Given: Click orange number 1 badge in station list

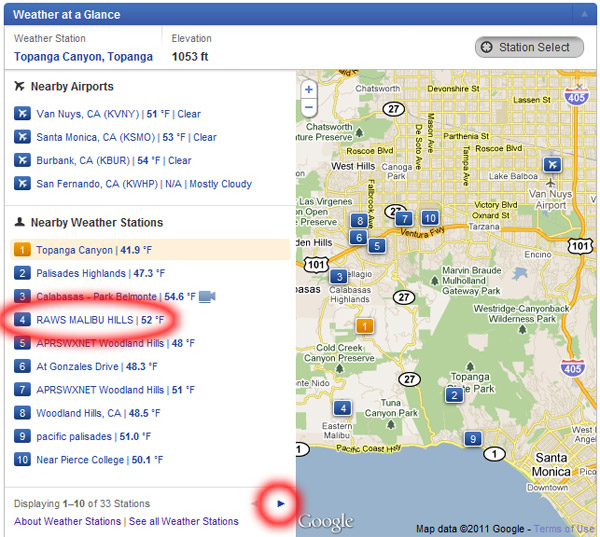Looking at the screenshot, I should [x=22, y=250].
